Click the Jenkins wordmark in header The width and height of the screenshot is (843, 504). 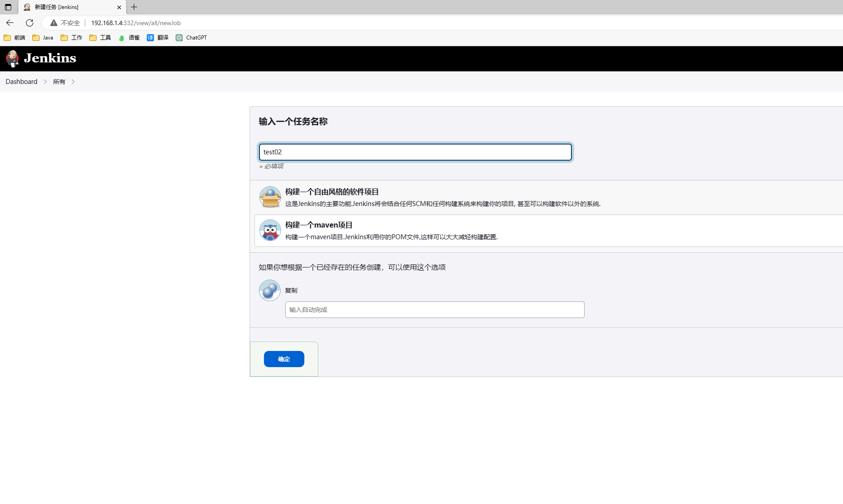(50, 58)
